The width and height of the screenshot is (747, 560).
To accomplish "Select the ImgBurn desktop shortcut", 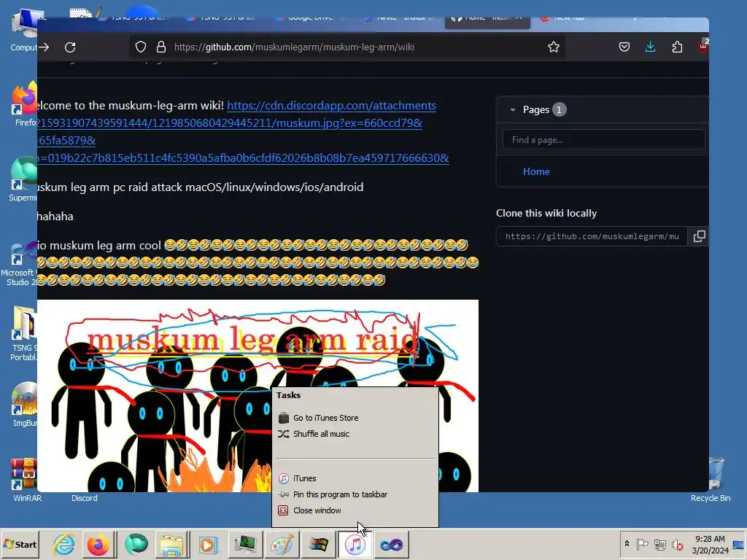I will (25, 405).
